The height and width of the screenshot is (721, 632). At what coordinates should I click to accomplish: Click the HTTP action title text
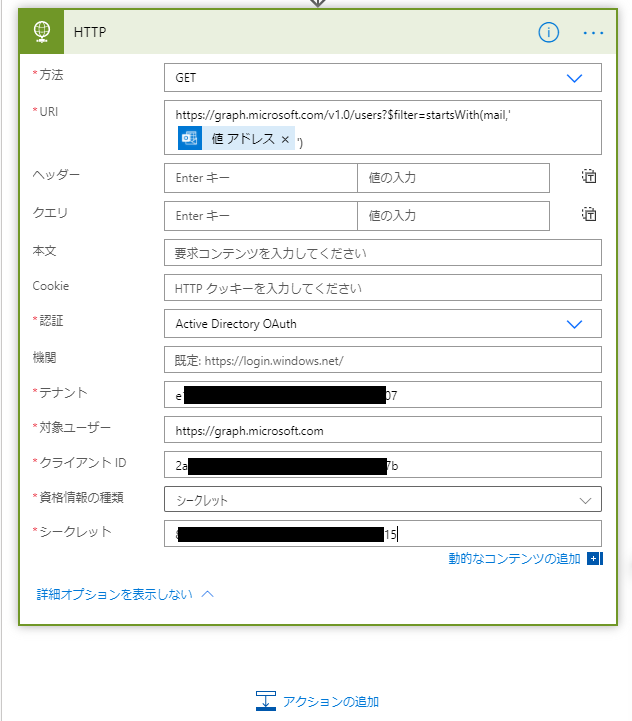click(x=90, y=32)
